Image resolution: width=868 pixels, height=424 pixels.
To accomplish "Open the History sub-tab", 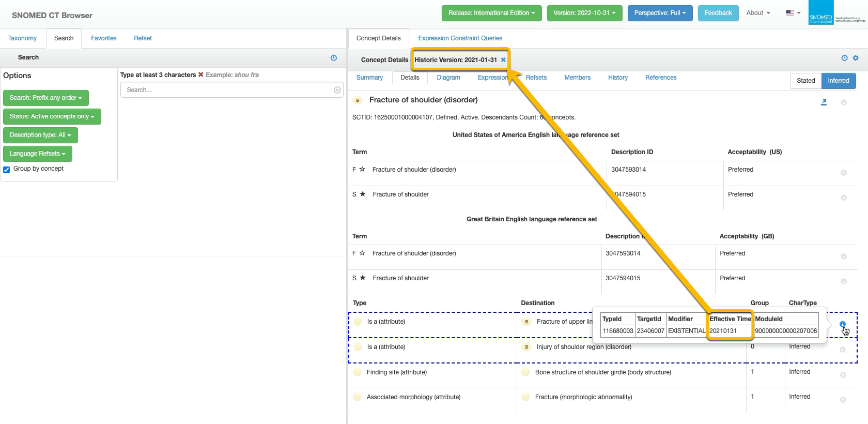I will tap(618, 78).
